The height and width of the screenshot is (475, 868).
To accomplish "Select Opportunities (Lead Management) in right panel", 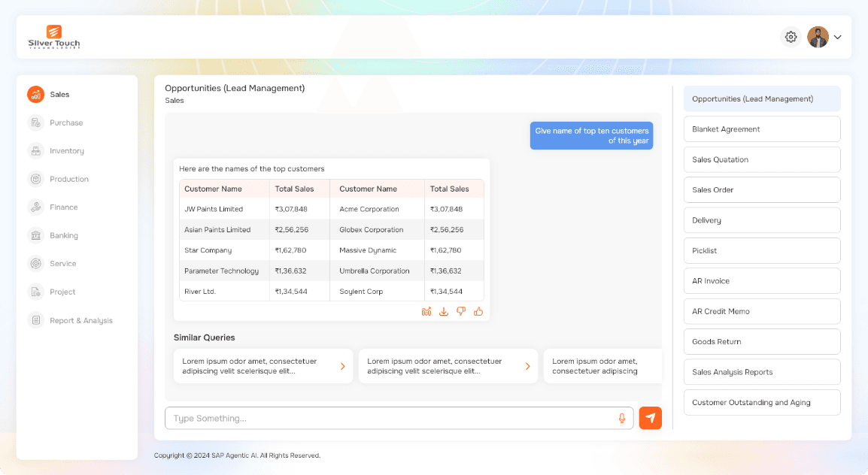I will (762, 99).
